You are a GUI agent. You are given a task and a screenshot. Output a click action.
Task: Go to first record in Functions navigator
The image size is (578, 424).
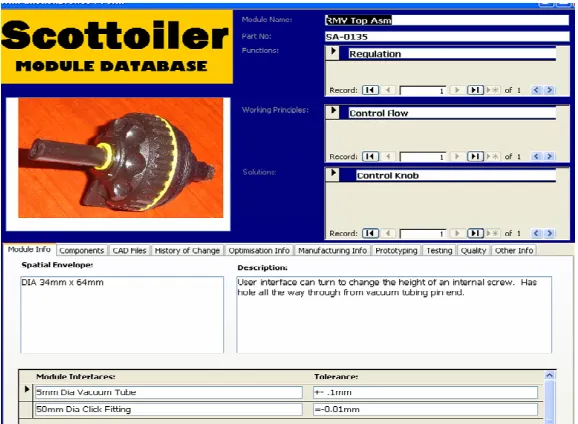click(x=370, y=90)
